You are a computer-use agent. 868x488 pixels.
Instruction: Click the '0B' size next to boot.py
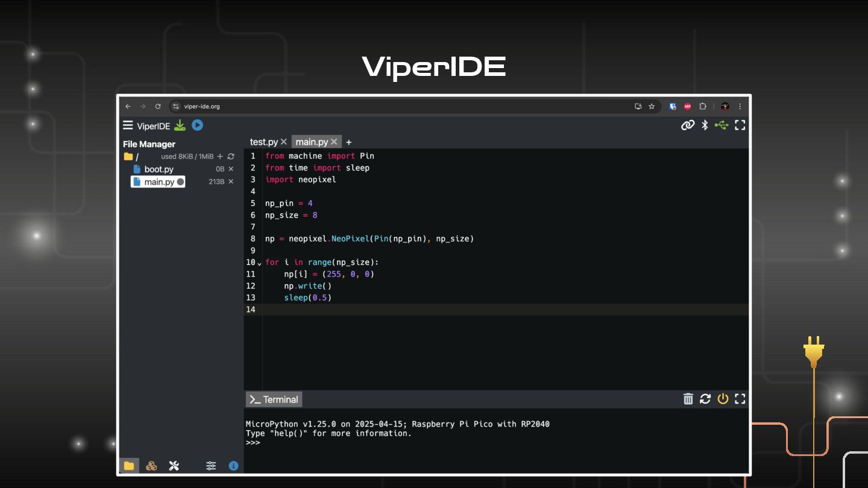coord(220,169)
